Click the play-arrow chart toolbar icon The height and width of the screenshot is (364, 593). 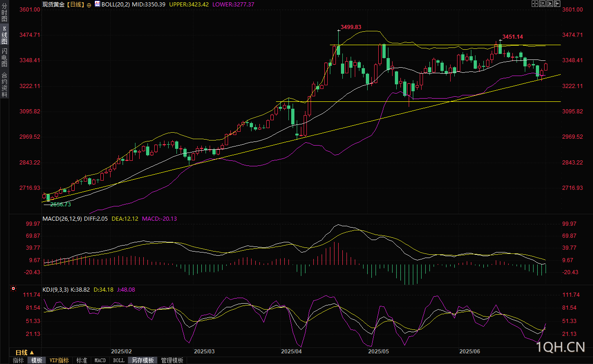pos(550,4)
